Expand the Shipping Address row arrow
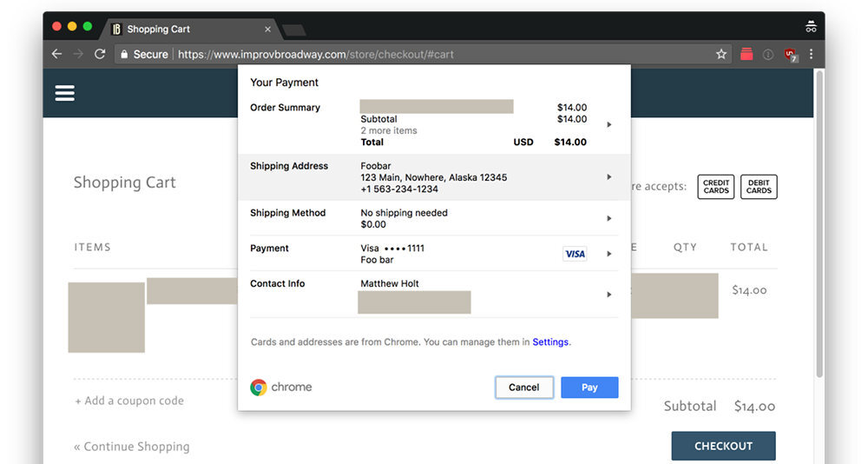This screenshot has width=868, height=464. pos(609,177)
